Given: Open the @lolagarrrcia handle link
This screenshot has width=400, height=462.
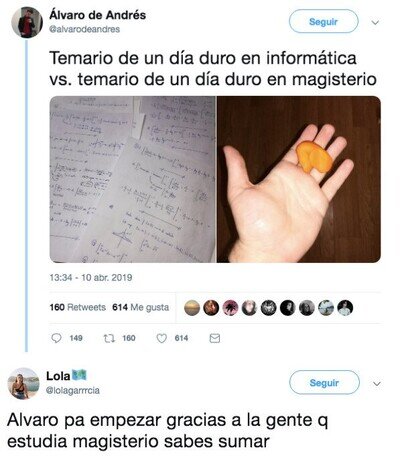Looking at the screenshot, I should pos(73,390).
